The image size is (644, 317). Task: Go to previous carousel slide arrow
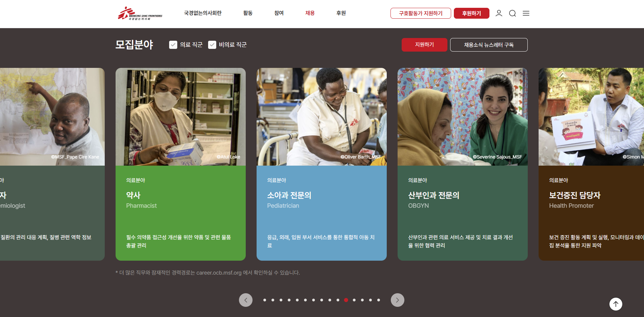coord(246,300)
